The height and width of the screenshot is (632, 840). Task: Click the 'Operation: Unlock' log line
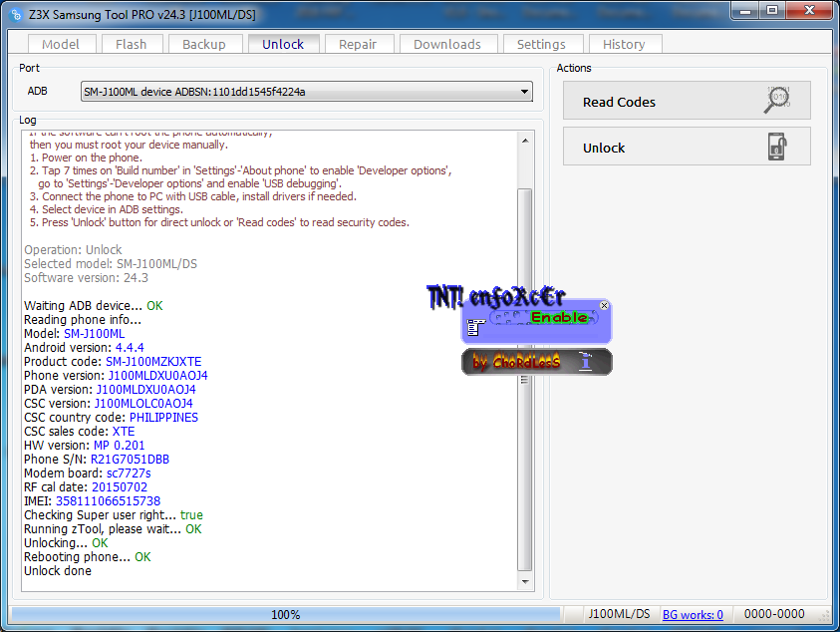point(73,250)
